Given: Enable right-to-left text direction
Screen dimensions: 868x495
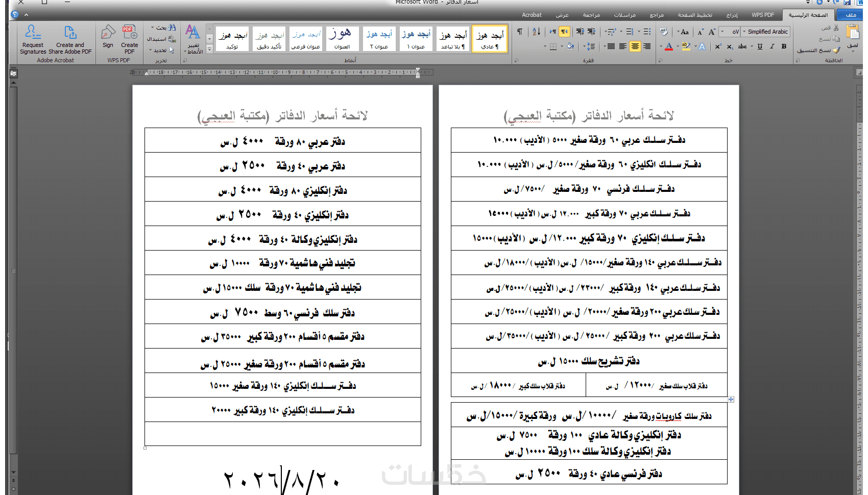Looking at the screenshot, I should [565, 32].
